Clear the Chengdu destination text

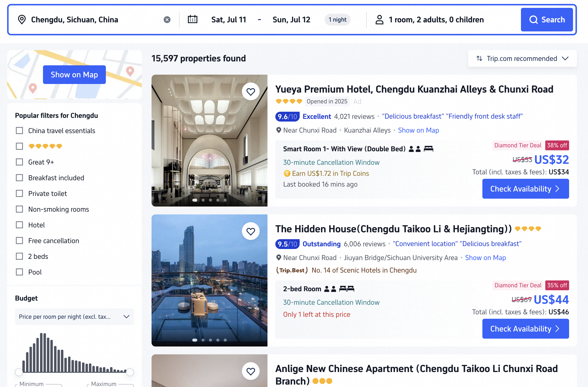tap(167, 19)
